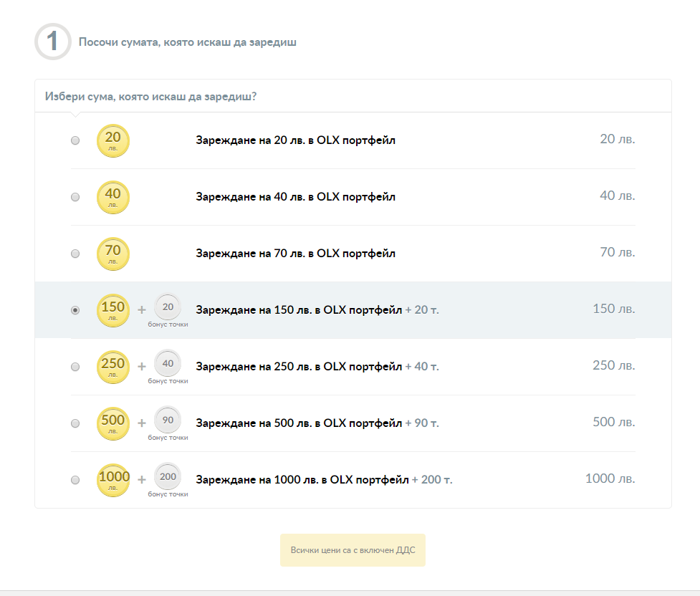
Task: Select the 500 лв. radio button
Action: [75, 423]
